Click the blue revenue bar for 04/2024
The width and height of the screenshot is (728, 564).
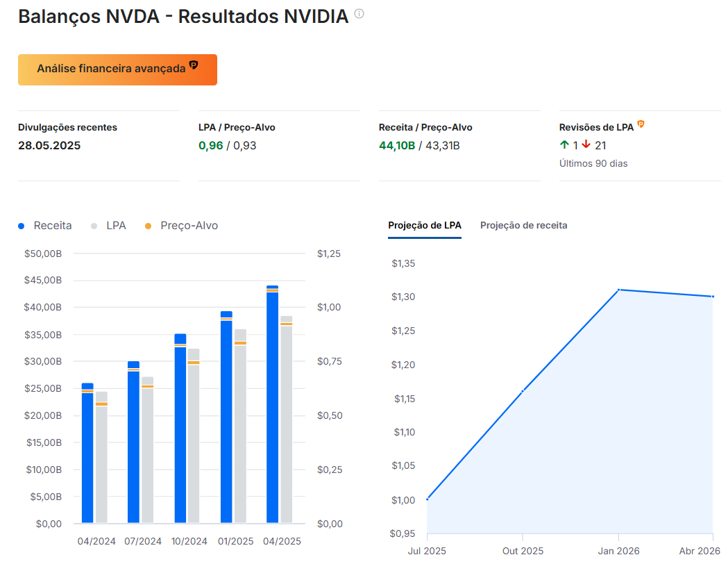coord(87,453)
